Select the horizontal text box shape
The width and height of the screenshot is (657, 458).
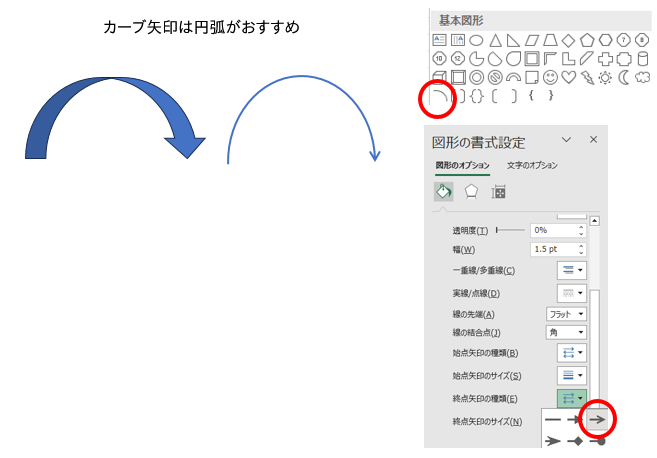[439, 40]
